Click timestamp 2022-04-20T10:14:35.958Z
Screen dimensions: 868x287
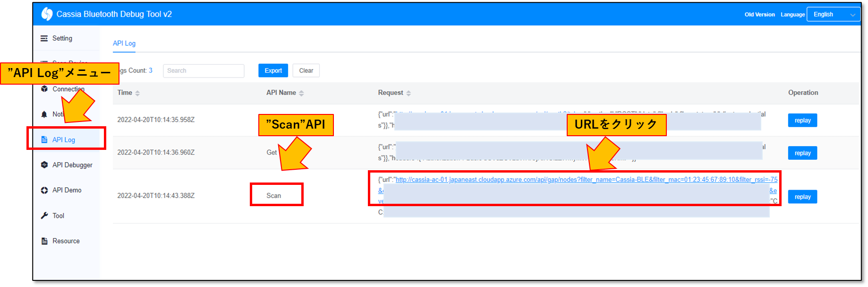156,120
